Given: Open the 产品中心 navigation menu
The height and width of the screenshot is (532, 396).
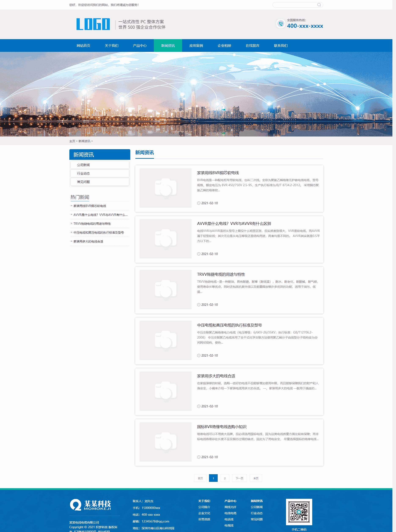Looking at the screenshot, I should (140, 45).
